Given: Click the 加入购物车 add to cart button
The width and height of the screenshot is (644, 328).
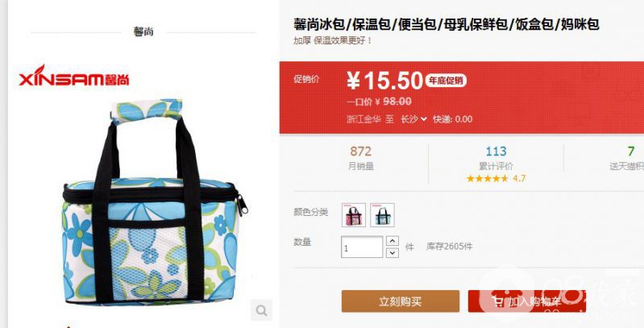Looking at the screenshot, I should (x=527, y=301).
